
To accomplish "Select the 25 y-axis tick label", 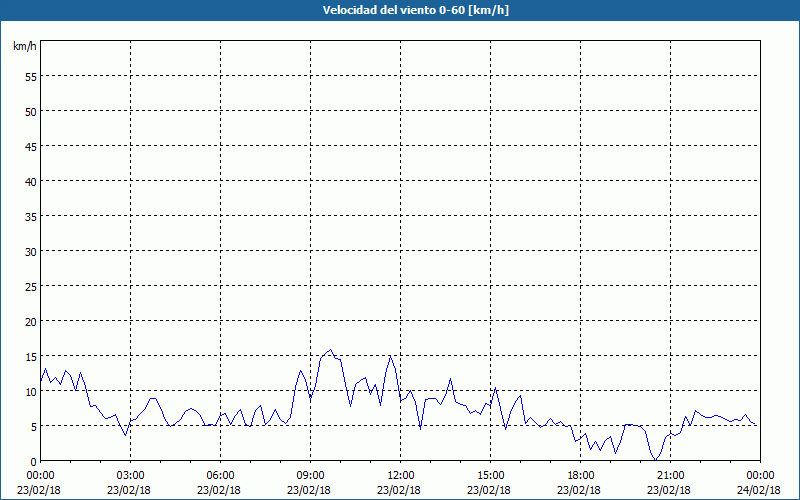I will tap(31, 286).
